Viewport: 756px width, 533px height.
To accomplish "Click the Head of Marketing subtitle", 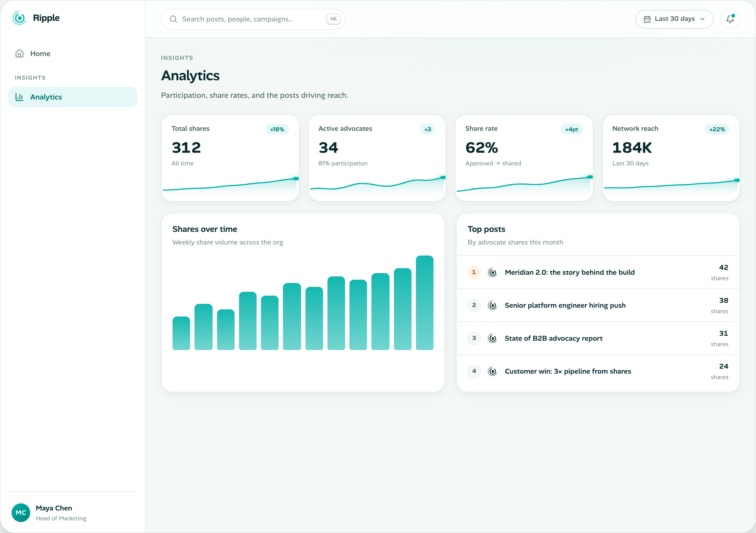I will tap(61, 518).
